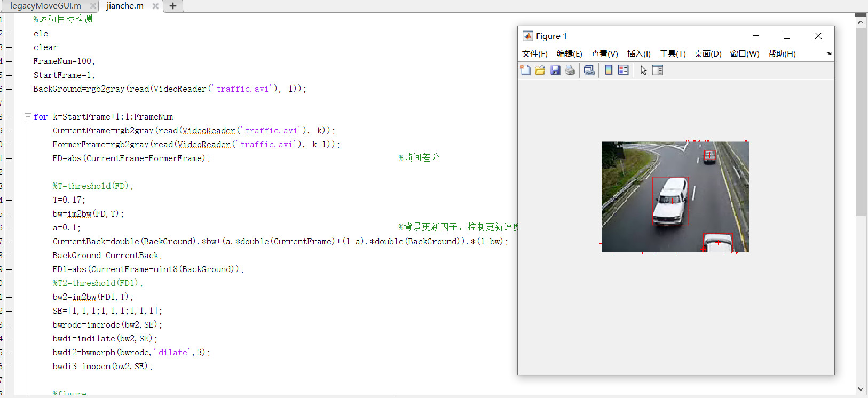
Task: Click the 'BackGround=CurrentBack;' line
Action: coord(107,256)
